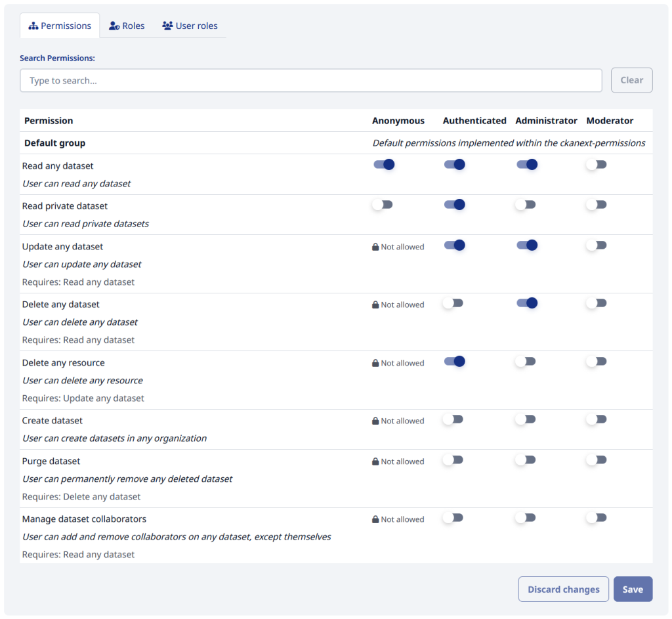Disable Delete any resource for Authenticated
Image resolution: width=672 pixels, height=619 pixels.
pyautogui.click(x=454, y=362)
